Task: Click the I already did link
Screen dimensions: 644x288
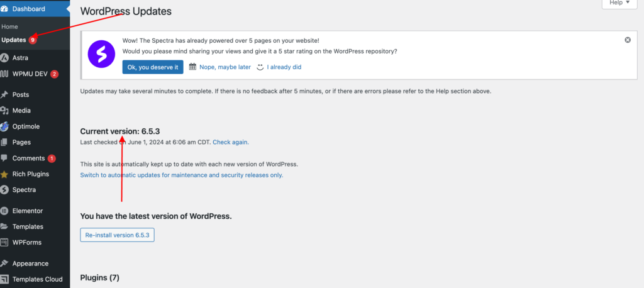Action: coord(284,67)
